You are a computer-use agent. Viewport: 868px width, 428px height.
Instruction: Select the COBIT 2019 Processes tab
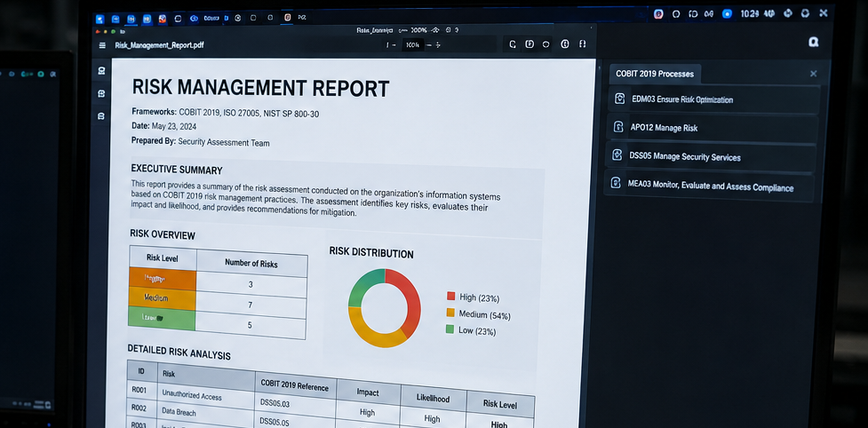click(x=654, y=74)
